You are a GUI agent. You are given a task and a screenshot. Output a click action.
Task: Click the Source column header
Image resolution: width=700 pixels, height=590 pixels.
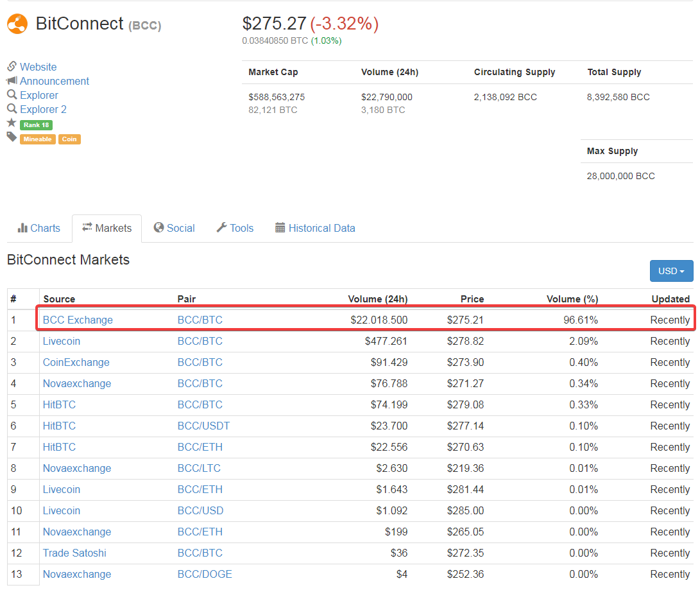[x=59, y=299]
